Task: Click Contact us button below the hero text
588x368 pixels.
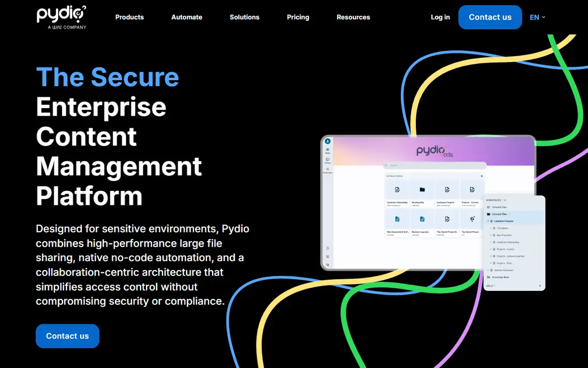Action: tap(67, 336)
